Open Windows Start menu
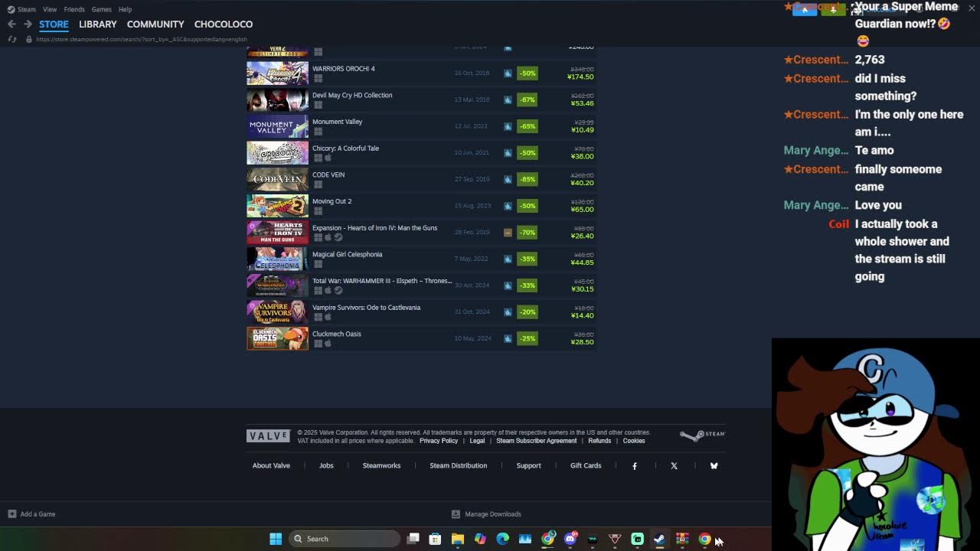 click(276, 539)
